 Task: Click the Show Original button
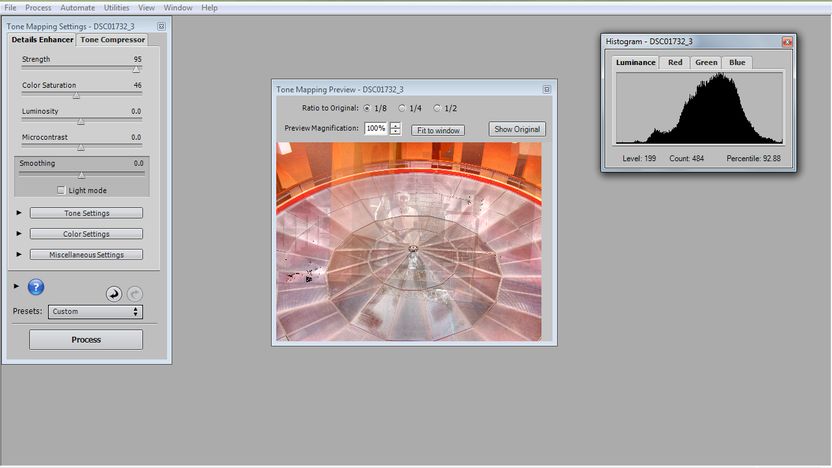pos(517,129)
